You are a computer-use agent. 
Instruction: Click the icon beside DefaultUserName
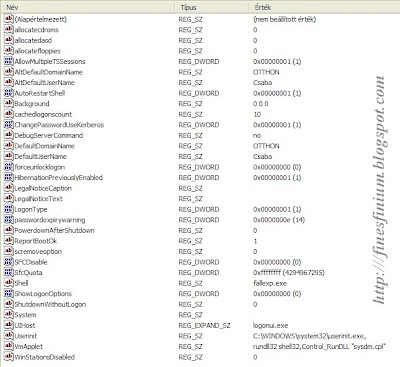pos(8,156)
